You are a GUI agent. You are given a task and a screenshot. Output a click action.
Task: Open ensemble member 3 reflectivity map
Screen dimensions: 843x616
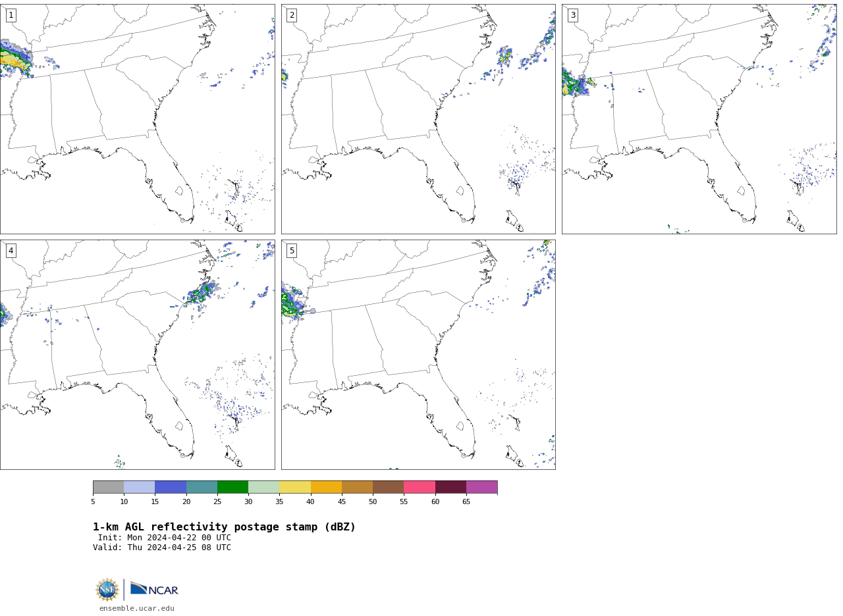[699, 119]
